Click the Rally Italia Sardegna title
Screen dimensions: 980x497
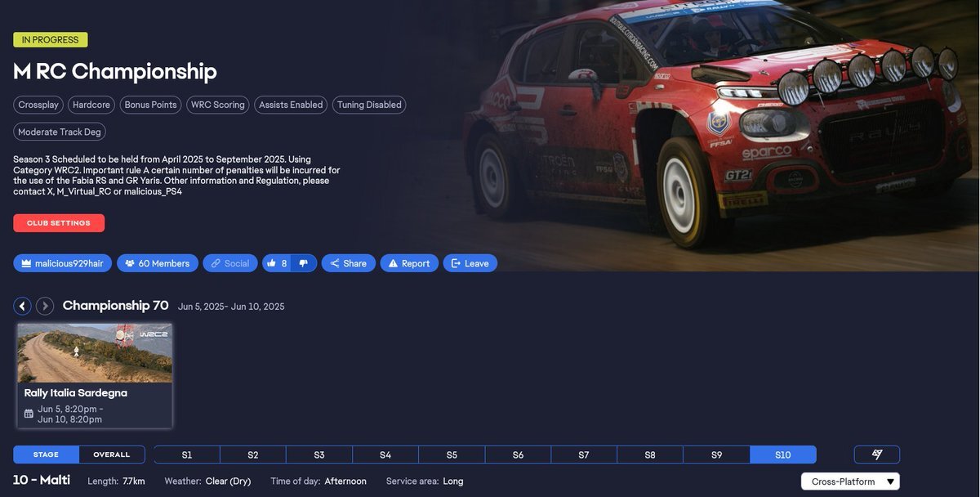click(x=76, y=392)
